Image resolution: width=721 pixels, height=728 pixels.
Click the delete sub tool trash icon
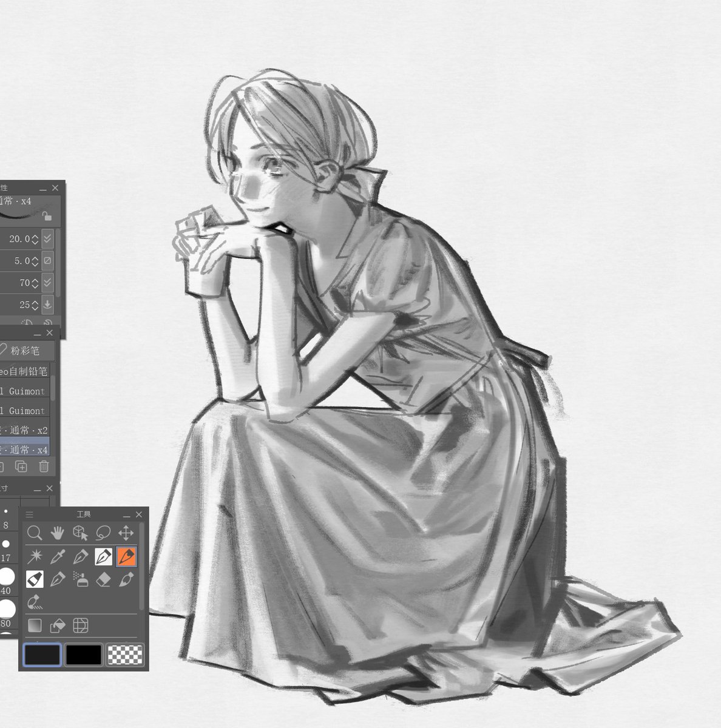pos(44,467)
